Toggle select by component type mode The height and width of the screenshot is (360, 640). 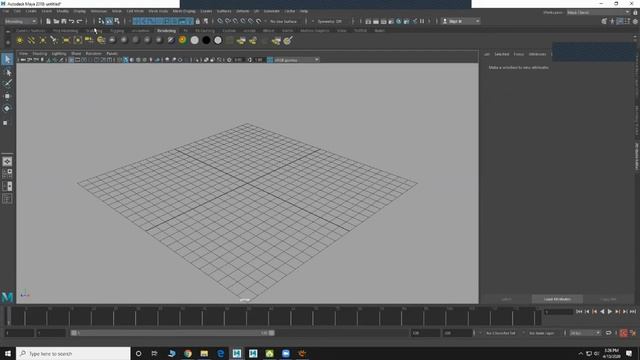(117, 21)
